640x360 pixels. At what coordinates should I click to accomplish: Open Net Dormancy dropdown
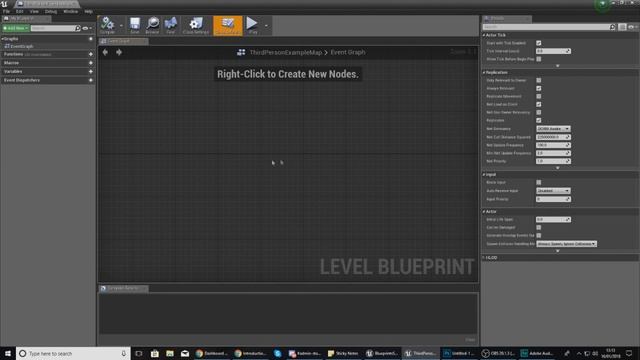553,129
